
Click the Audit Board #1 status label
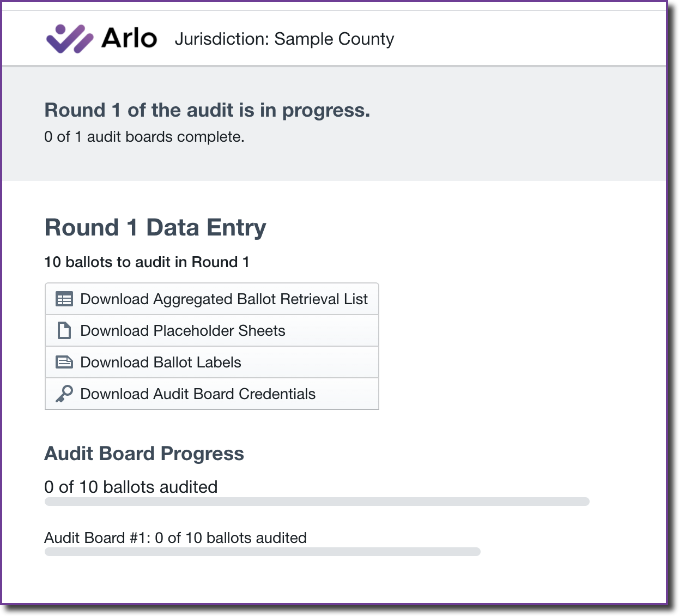[175, 538]
